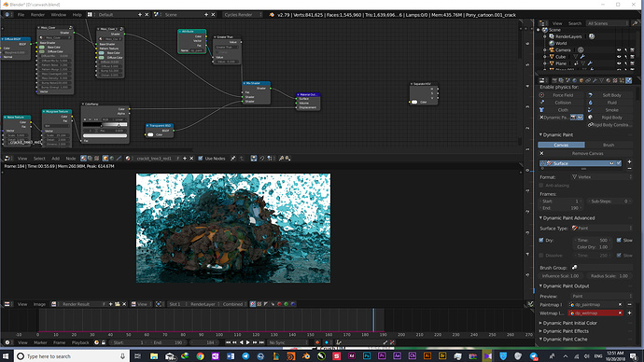Click the Smoke physics button
Viewport: 644px width, 362px height.
click(611, 110)
